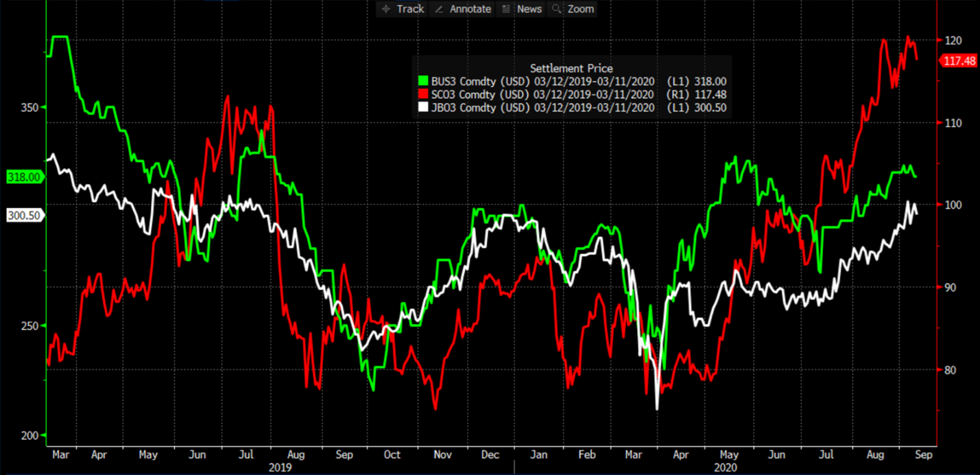Screen dimensions: 980x475
Task: Activate the Track crosshair tool
Action: (x=403, y=9)
